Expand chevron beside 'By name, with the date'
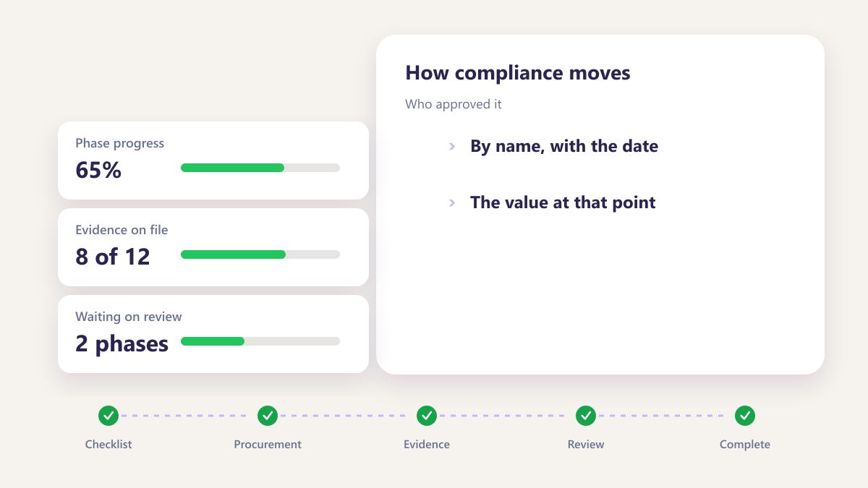This screenshot has height=488, width=868. pos(452,146)
